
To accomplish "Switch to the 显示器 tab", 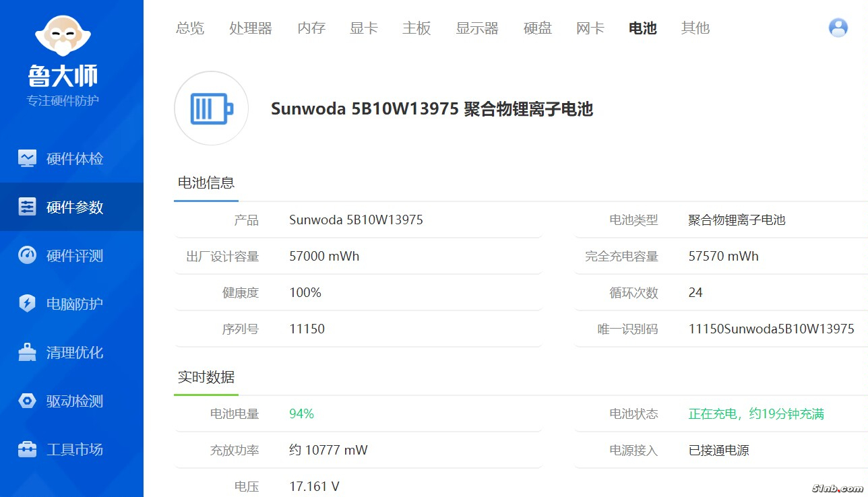I will [477, 28].
